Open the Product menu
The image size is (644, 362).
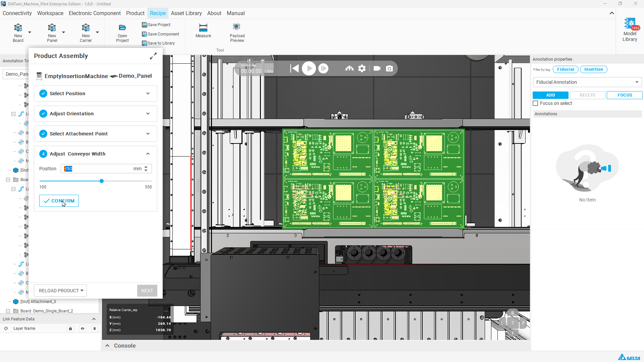click(x=135, y=13)
